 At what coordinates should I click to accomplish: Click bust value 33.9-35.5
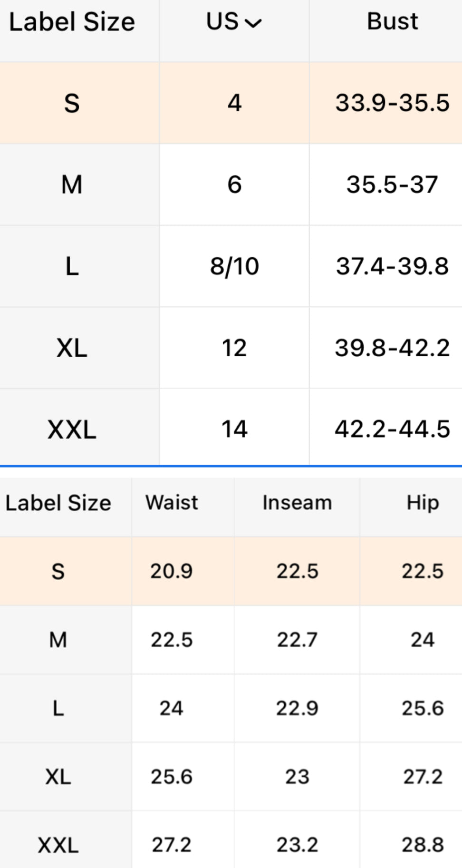392,103
